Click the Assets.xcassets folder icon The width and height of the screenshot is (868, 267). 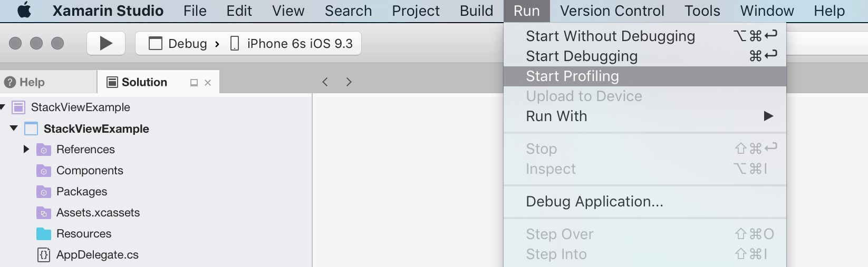point(44,213)
